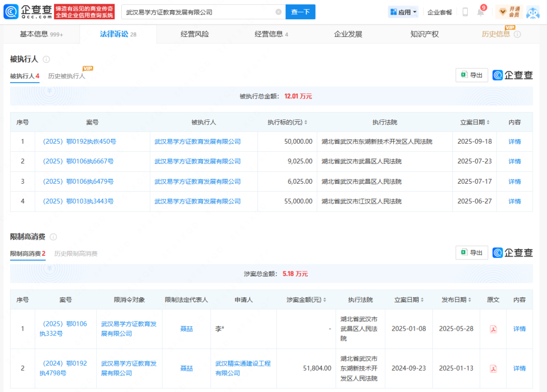Viewport: 547px width, 392px height.
Task: Click the 查一下 search button
Action: 300,12
